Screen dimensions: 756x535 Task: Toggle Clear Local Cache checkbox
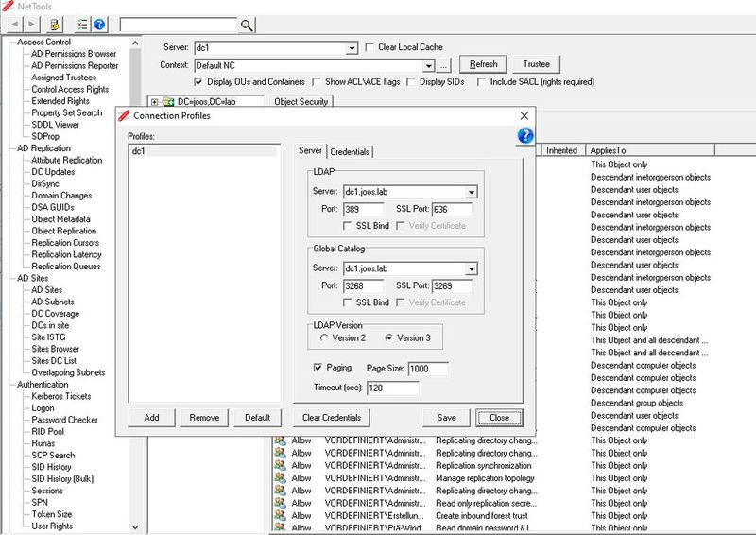[x=369, y=47]
